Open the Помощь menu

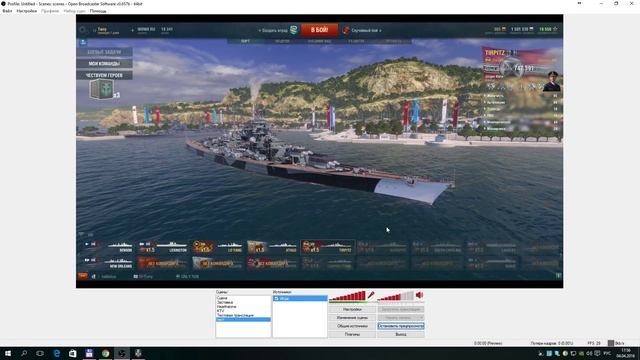coord(98,11)
